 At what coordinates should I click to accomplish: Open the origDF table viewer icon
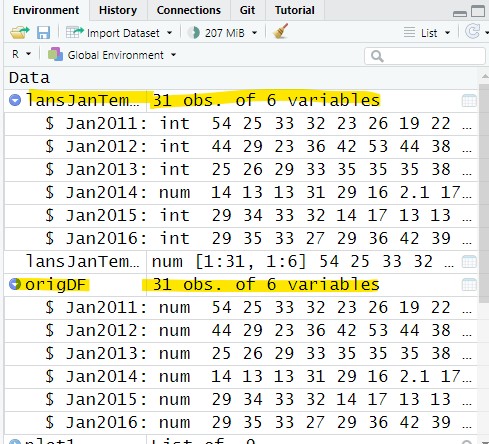click(469, 285)
